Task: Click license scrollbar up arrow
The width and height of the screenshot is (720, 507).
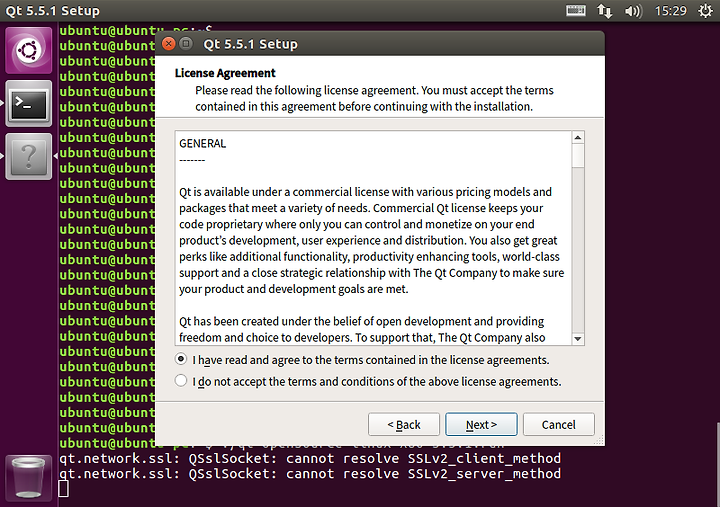Action: [578, 137]
